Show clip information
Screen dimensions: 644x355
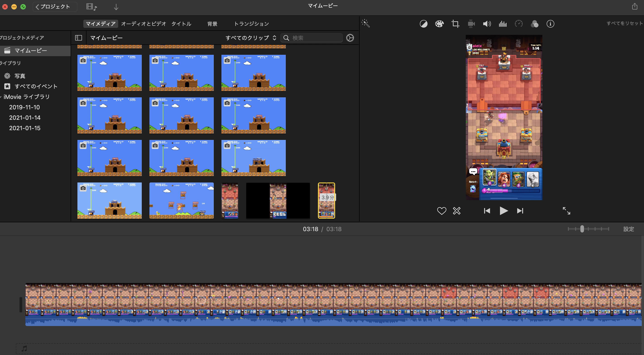[x=550, y=24]
